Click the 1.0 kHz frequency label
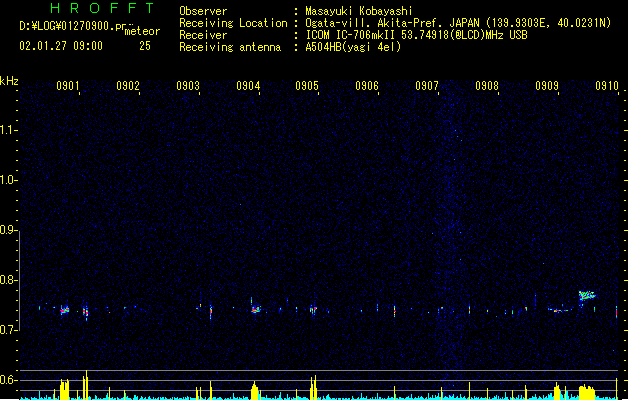 point(8,180)
